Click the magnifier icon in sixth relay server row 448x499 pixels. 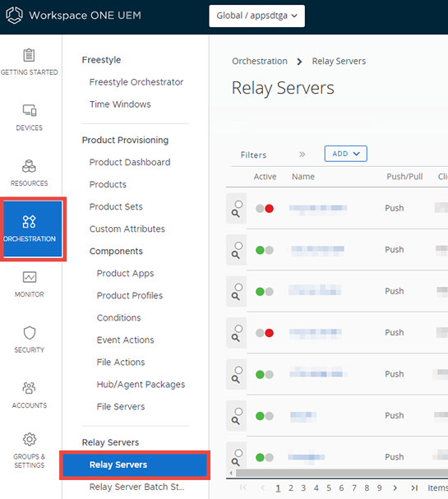coord(235,421)
